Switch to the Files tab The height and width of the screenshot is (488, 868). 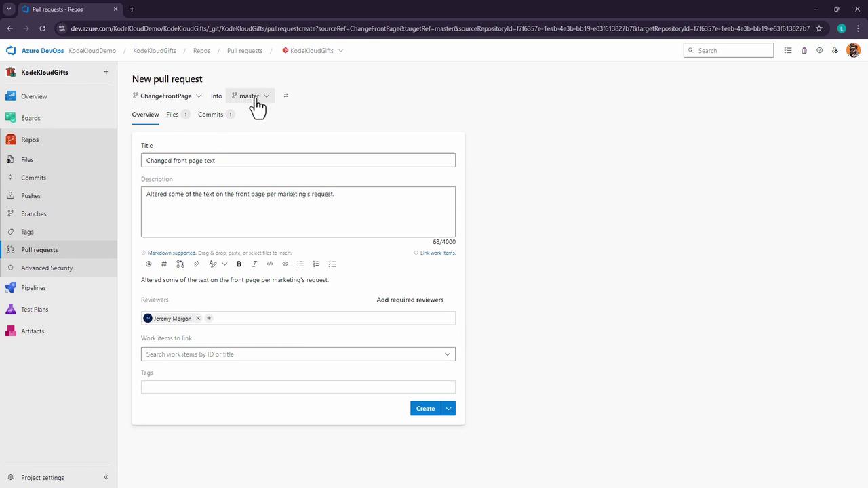[177, 115]
